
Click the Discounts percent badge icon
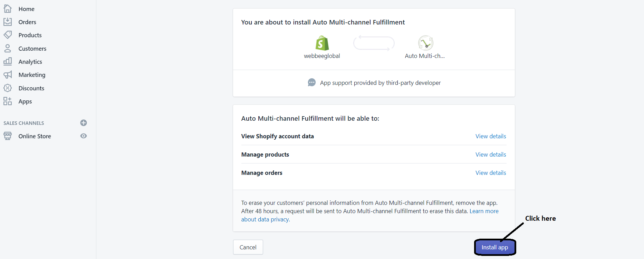(x=8, y=88)
